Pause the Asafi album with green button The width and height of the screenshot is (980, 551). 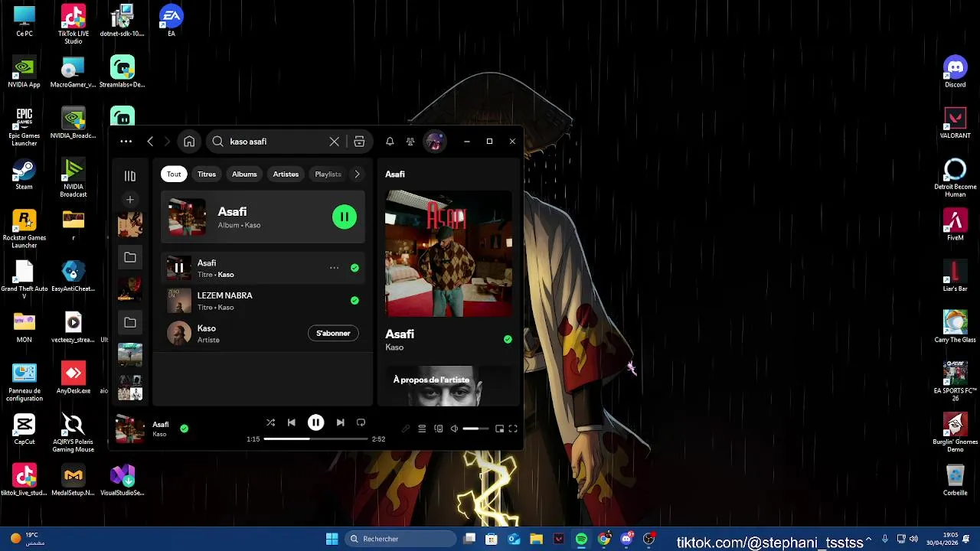tap(345, 217)
